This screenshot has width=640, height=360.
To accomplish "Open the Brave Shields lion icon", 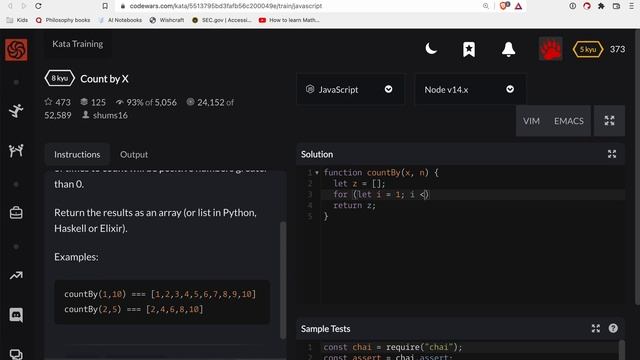I will pyautogui.click(x=504, y=6).
